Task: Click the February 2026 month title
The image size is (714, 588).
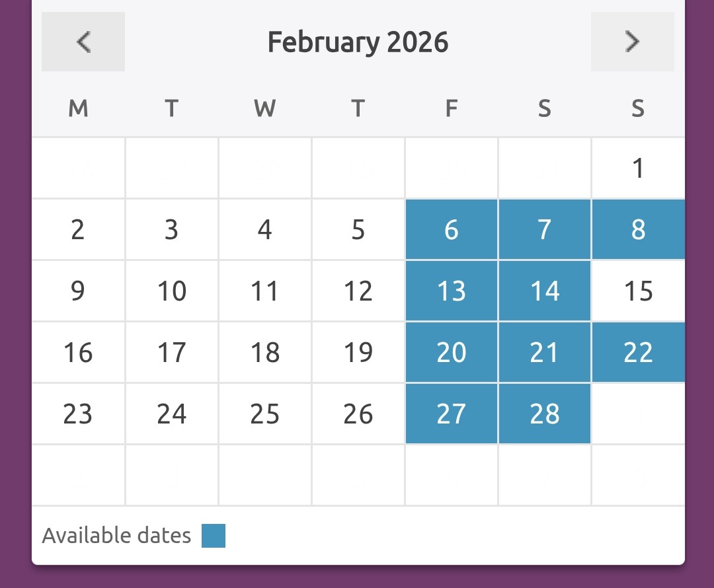Action: pyautogui.click(x=358, y=42)
